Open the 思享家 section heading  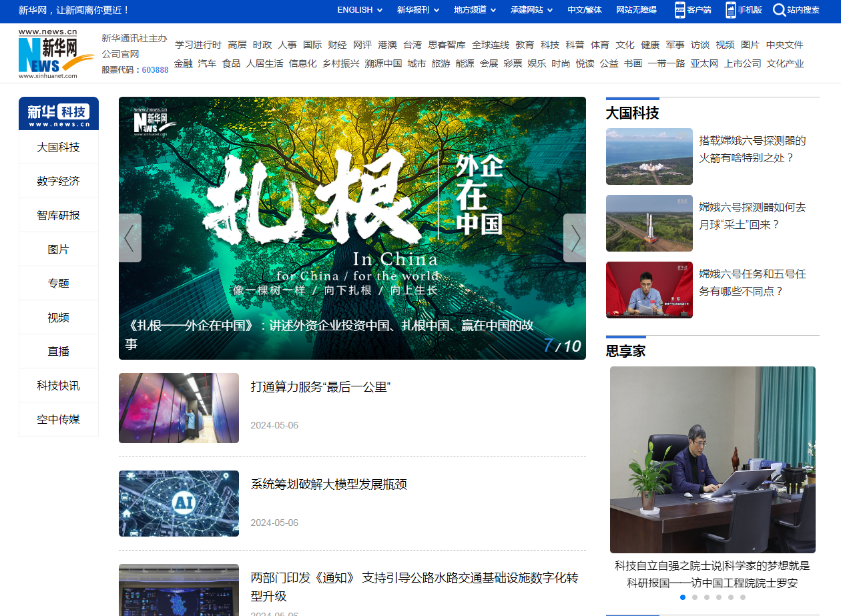coord(626,351)
